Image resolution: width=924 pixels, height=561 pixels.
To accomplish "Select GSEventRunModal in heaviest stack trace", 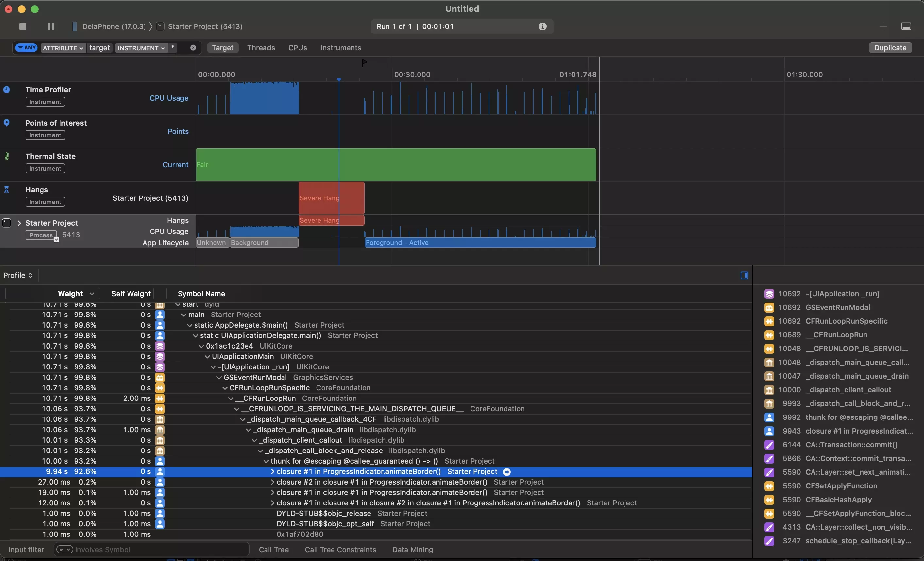I will (838, 308).
